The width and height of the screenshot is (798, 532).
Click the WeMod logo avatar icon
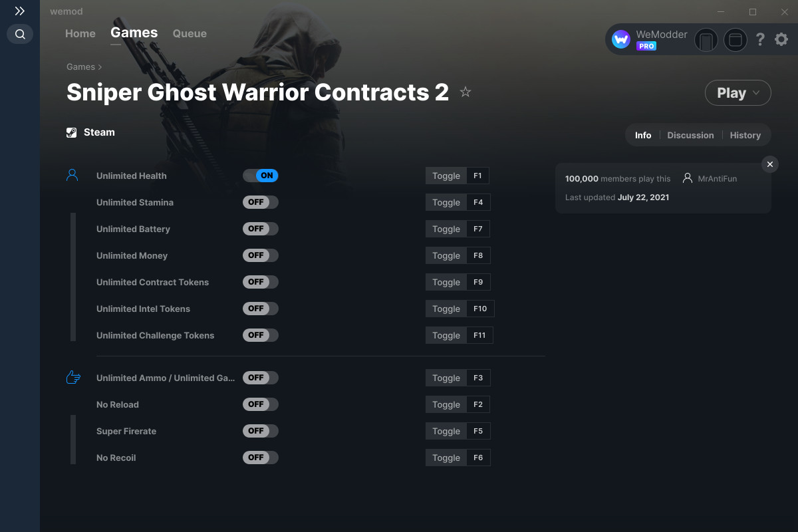tap(621, 40)
